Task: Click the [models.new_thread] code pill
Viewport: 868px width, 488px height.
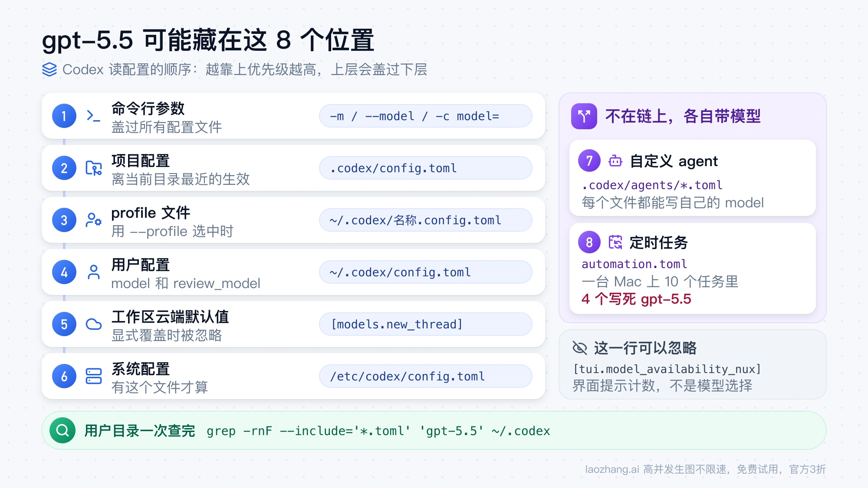Action: tap(425, 324)
